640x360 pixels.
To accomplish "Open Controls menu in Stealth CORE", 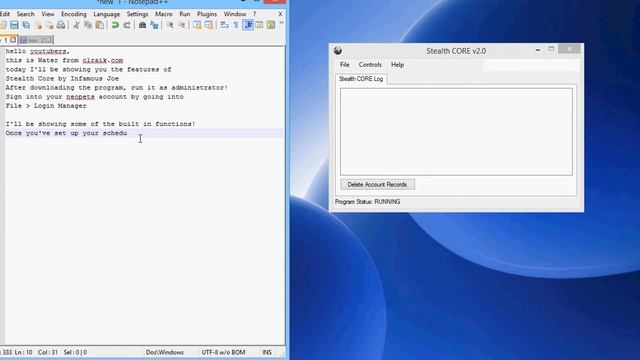I will [370, 64].
